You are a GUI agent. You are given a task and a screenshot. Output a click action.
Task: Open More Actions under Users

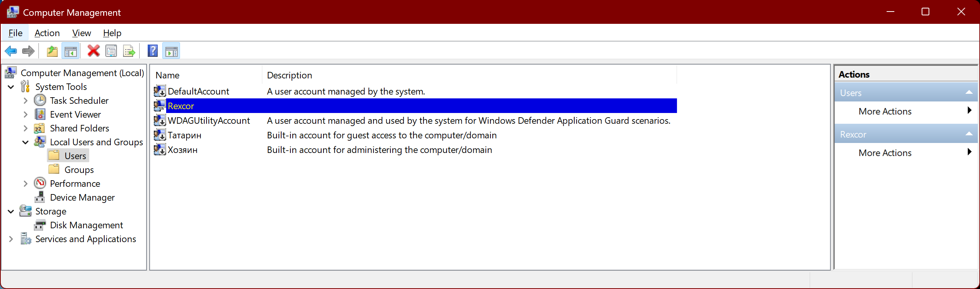pyautogui.click(x=906, y=111)
